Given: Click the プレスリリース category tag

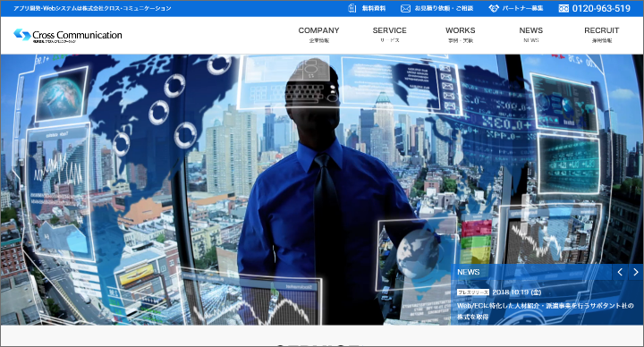Looking at the screenshot, I should (473, 292).
